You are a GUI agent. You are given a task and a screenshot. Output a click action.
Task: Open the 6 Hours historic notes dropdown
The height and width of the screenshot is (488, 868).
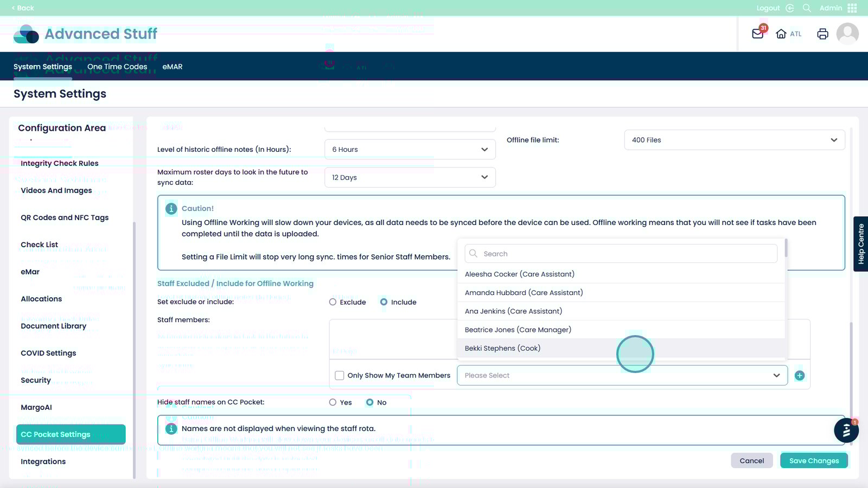tap(410, 150)
